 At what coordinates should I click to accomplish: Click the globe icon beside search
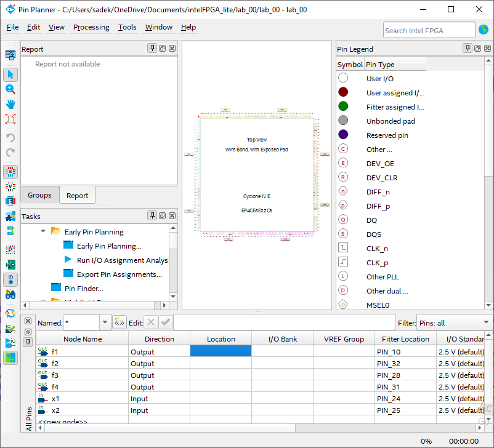pos(484,30)
